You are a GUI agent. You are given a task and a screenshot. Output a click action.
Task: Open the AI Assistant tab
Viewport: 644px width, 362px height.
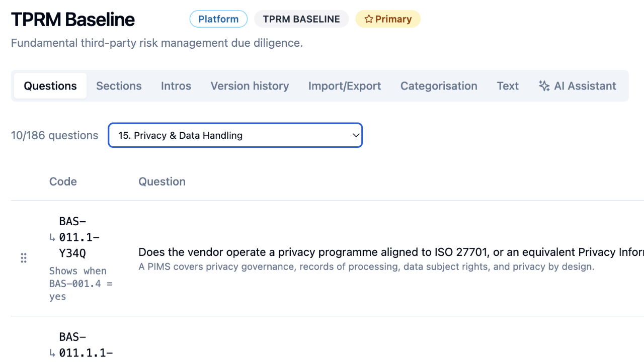tap(577, 86)
